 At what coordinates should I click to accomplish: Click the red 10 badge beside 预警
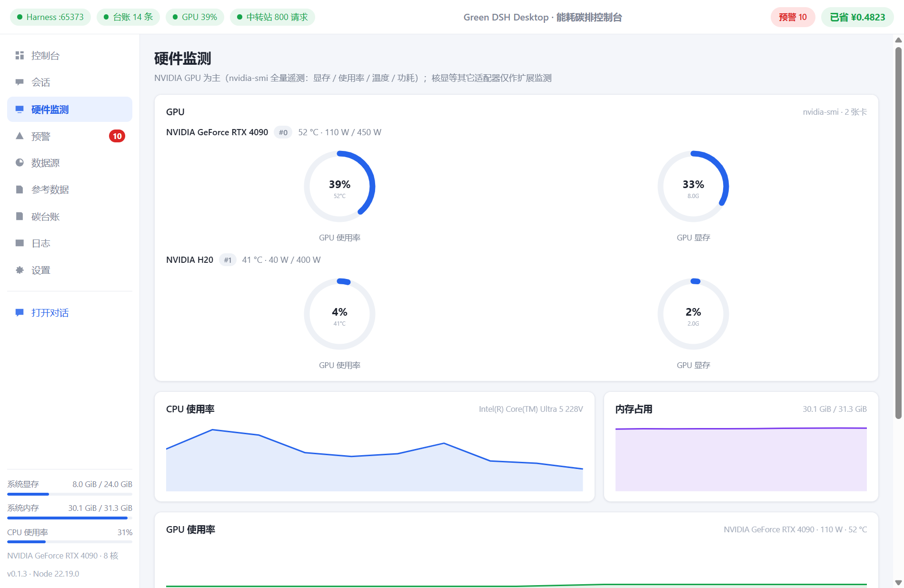click(117, 136)
